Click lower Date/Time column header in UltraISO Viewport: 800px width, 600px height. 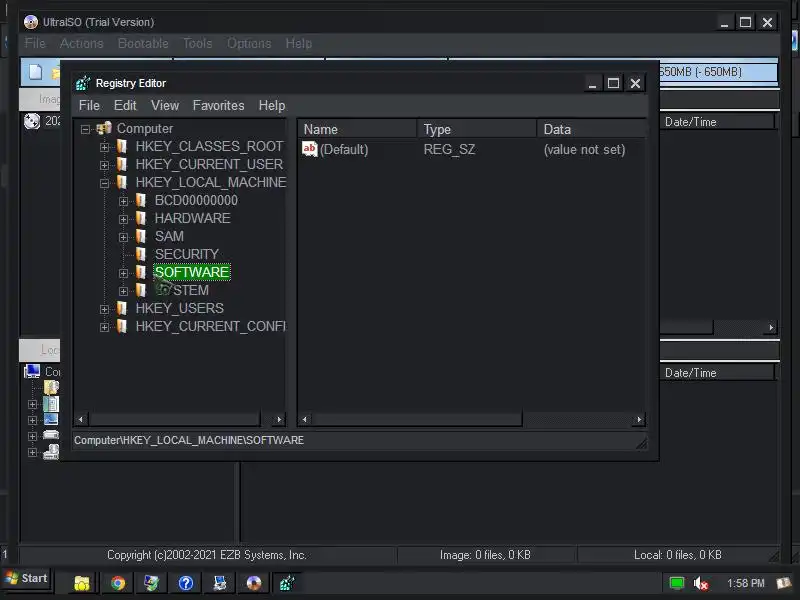coord(717,373)
